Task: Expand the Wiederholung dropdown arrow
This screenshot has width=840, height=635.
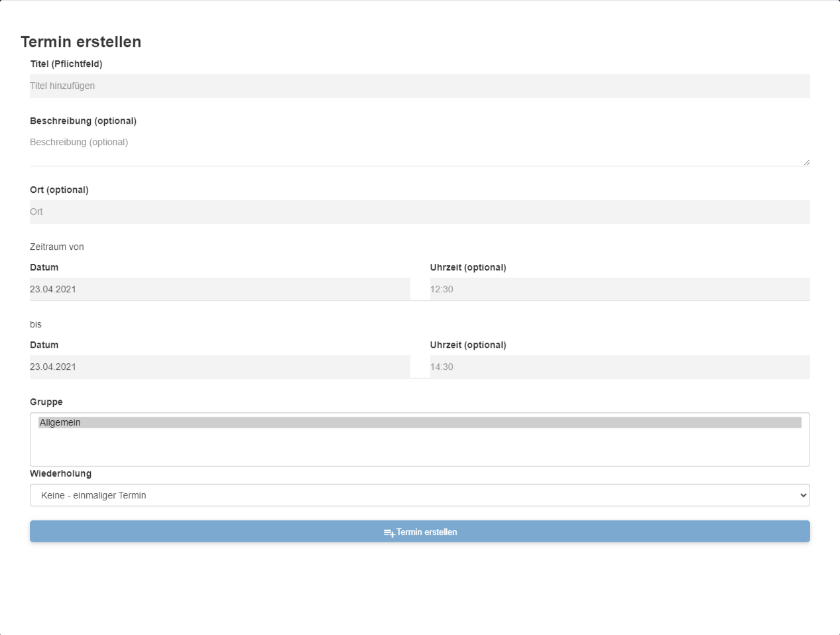Action: tap(803, 495)
